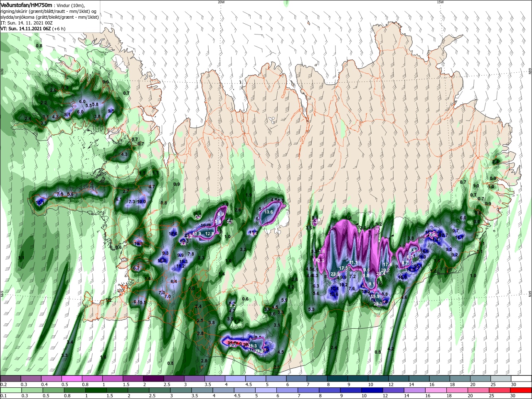This screenshot has width=532, height=399.
Task: Click the '10.6' precipitation value on map
Action: click(x=268, y=212)
